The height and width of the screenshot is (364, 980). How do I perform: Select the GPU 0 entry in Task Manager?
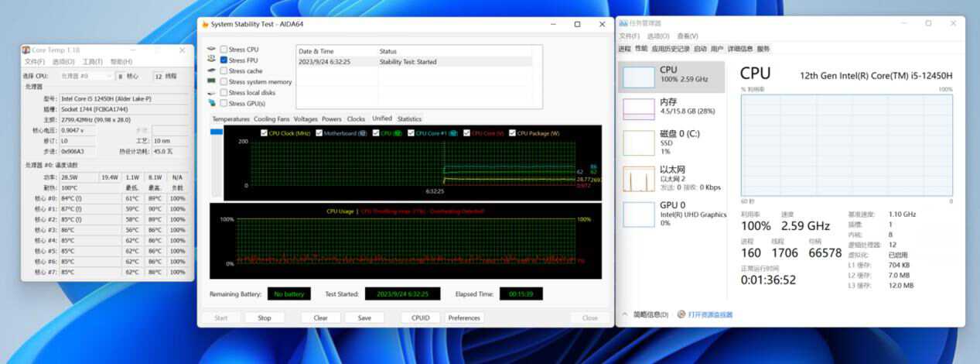click(x=671, y=214)
